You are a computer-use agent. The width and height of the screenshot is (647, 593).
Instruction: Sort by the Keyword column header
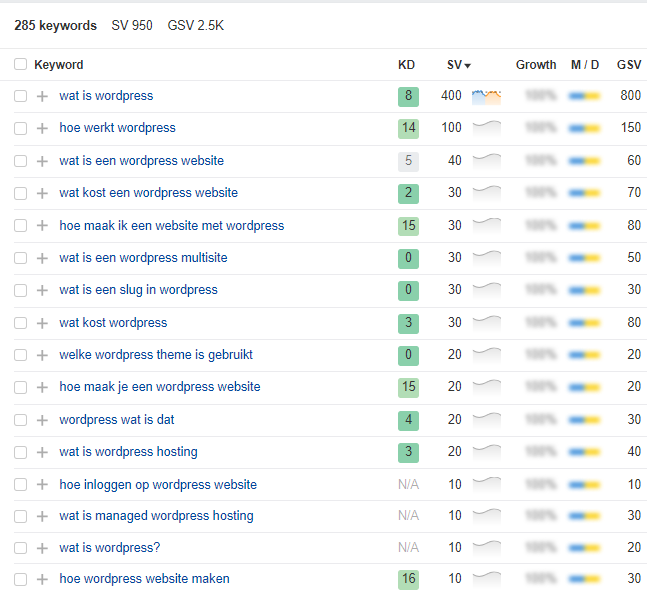coord(59,65)
